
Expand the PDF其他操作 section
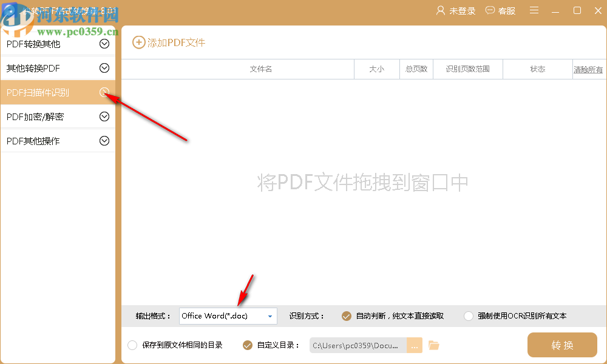tap(58, 140)
